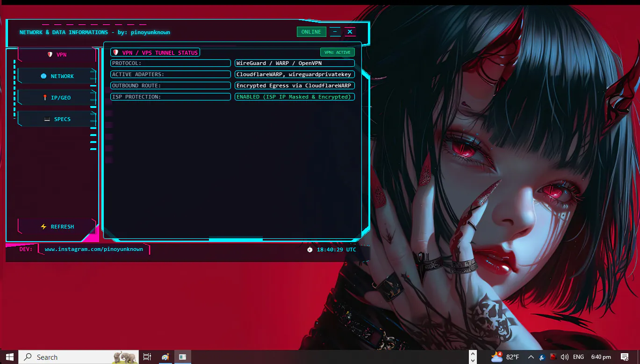Click the stopwatch icon beside the UTC time
The height and width of the screenshot is (364, 640).
click(309, 250)
